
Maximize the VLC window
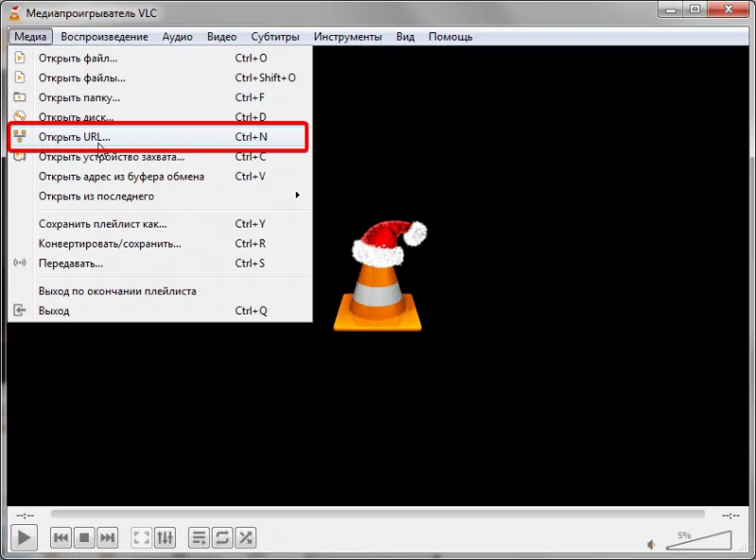coord(695,9)
